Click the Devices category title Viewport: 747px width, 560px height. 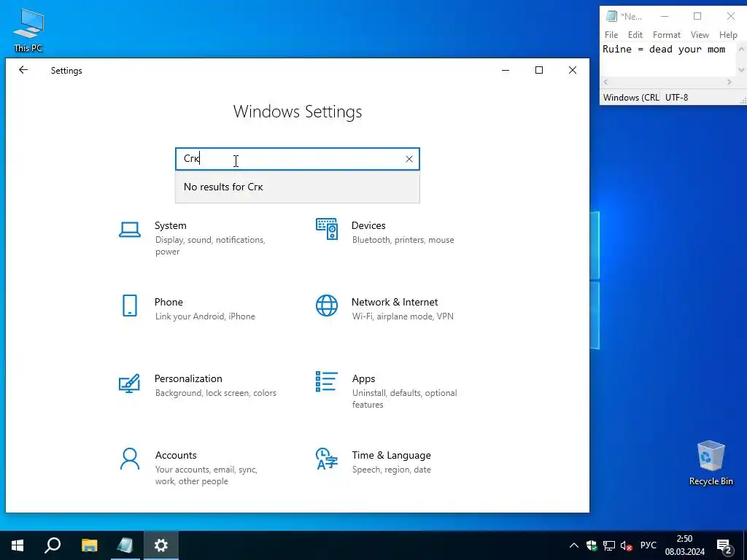[x=368, y=226]
